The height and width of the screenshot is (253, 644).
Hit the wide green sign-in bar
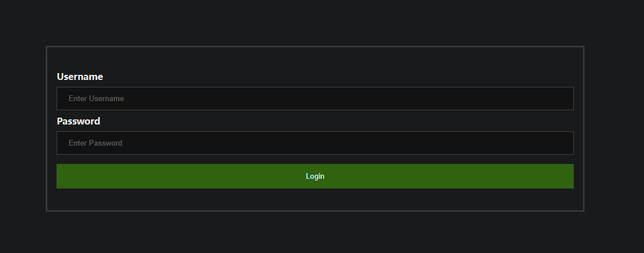pyautogui.click(x=315, y=176)
